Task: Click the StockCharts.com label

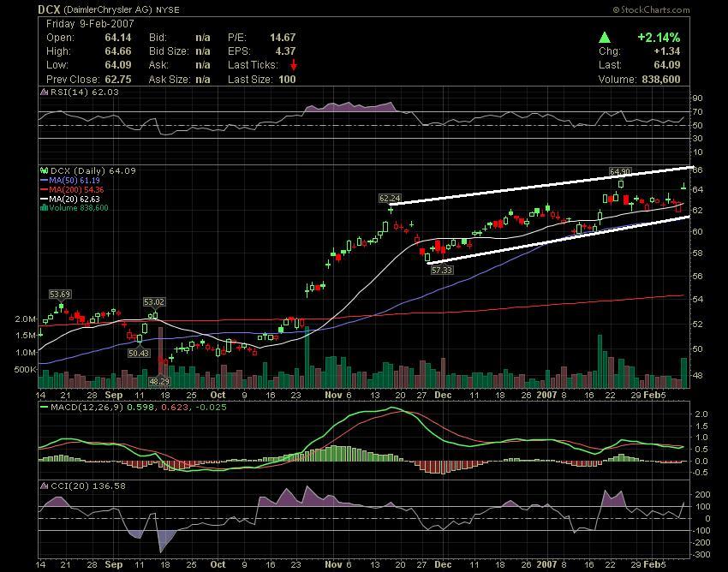Action: (x=651, y=9)
